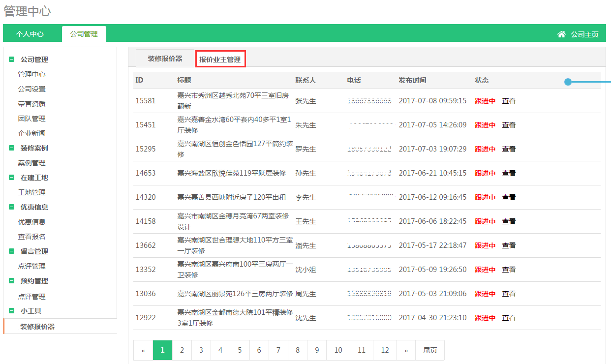Click the 小工具 section minus icon
611x364 pixels.
[x=11, y=311]
